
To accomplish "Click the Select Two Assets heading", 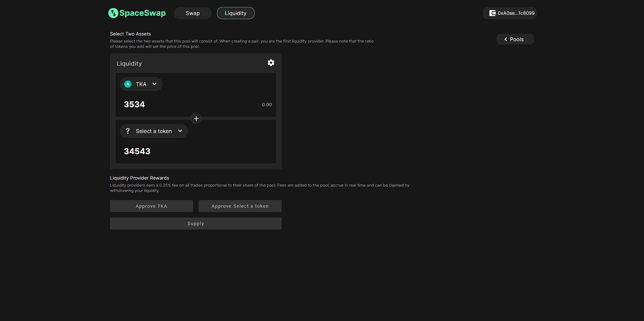I will (x=130, y=34).
